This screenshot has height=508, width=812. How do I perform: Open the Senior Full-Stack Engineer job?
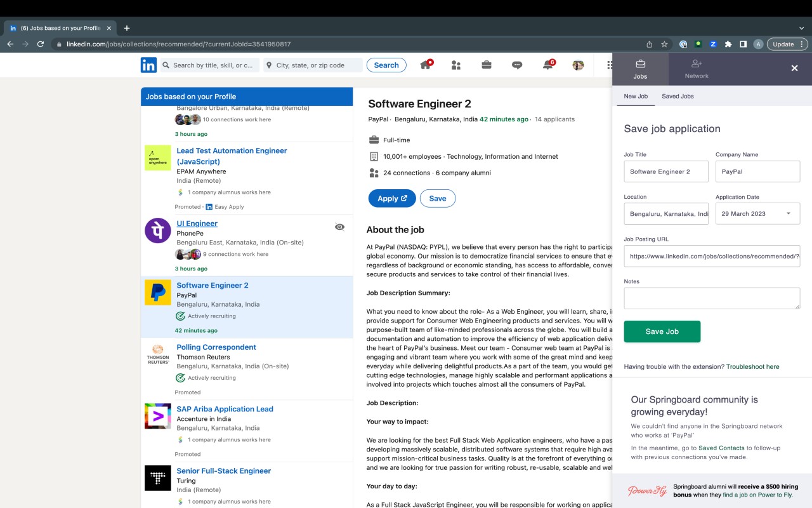(223, 471)
